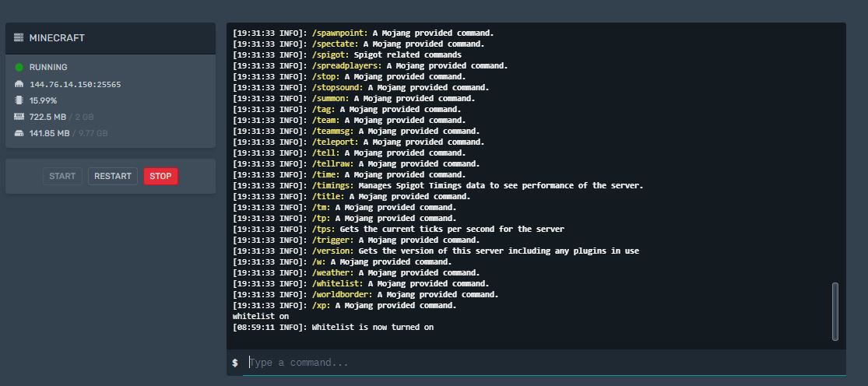Click the dollar sign console prompt
Image resolution: width=868 pixels, height=386 pixels.
(x=235, y=363)
